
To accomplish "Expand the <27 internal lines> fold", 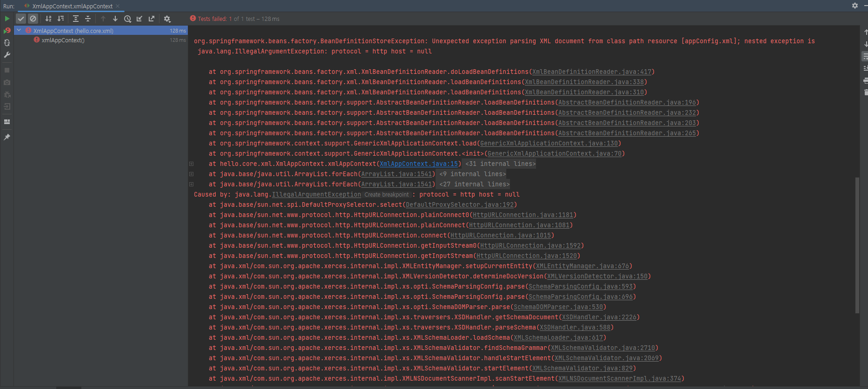I will coord(474,184).
